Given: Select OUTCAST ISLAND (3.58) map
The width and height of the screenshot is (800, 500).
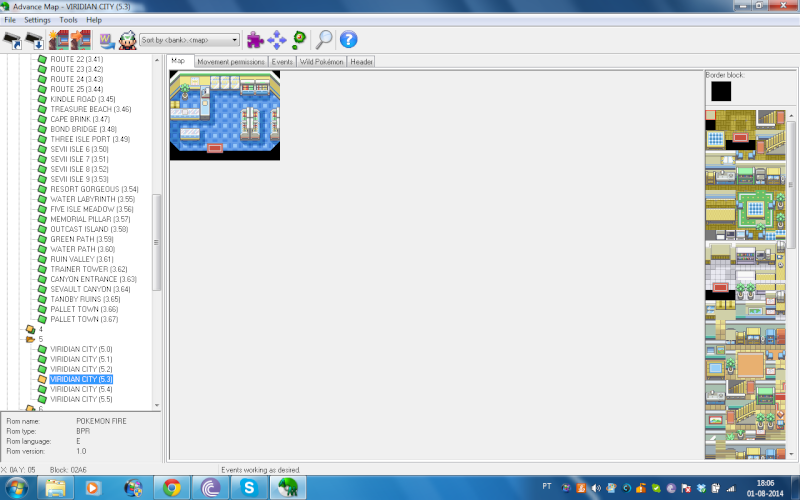Looking at the screenshot, I should tap(89, 229).
